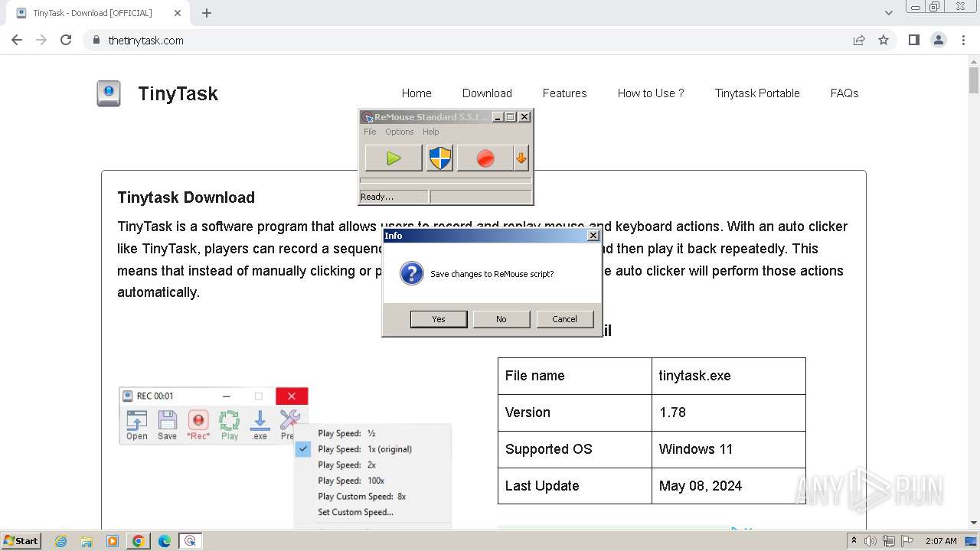Screen dimensions: 980x551
Task: Open the Download page link
Action: pos(487,93)
